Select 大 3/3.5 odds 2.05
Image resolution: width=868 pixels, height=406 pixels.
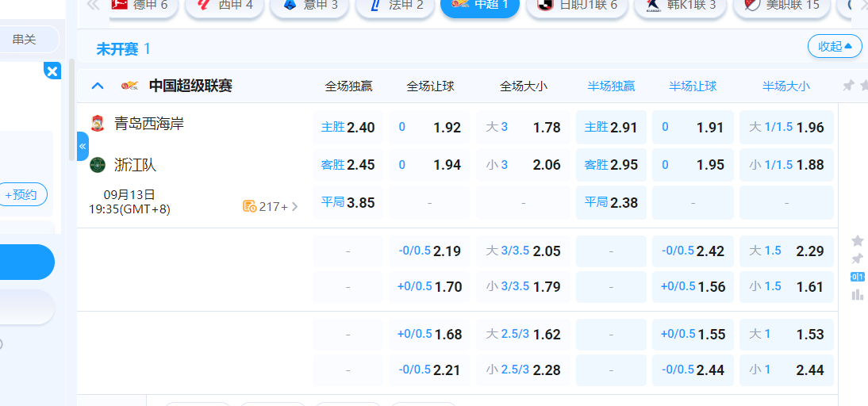tap(523, 251)
